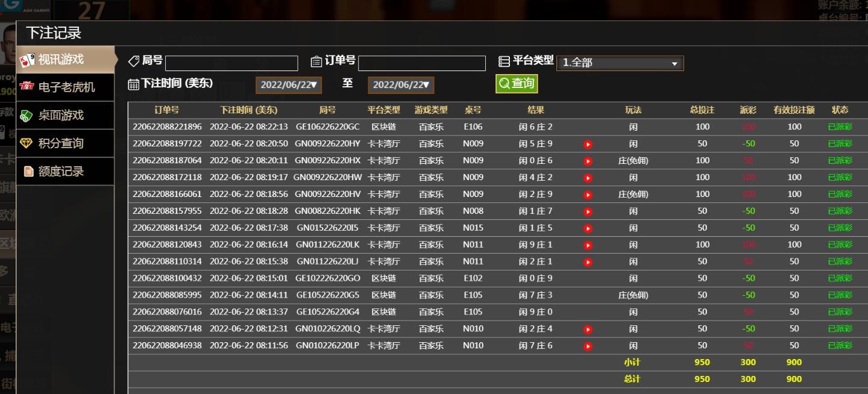Play video replay for order 220622088057148
Image resolution: width=868 pixels, height=394 pixels.
coord(588,330)
